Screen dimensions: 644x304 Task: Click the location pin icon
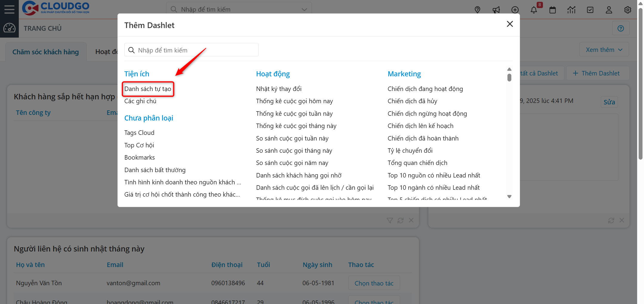pos(477,10)
